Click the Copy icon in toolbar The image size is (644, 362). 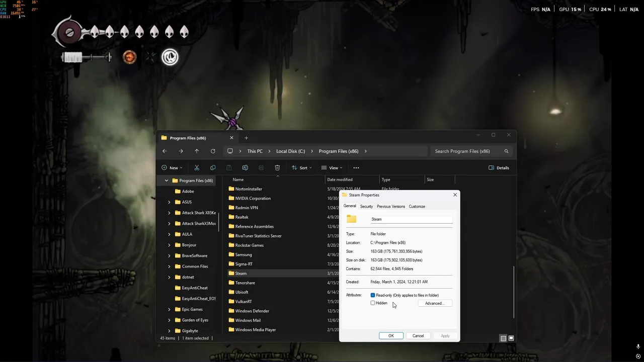[x=213, y=168]
